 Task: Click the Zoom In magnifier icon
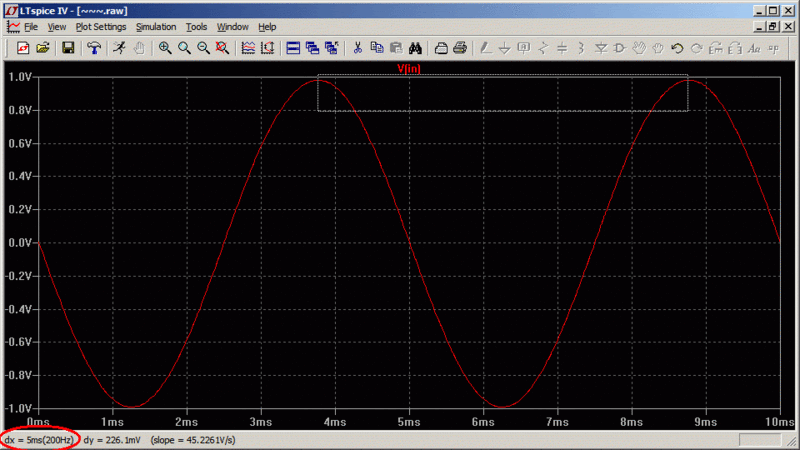[x=165, y=47]
